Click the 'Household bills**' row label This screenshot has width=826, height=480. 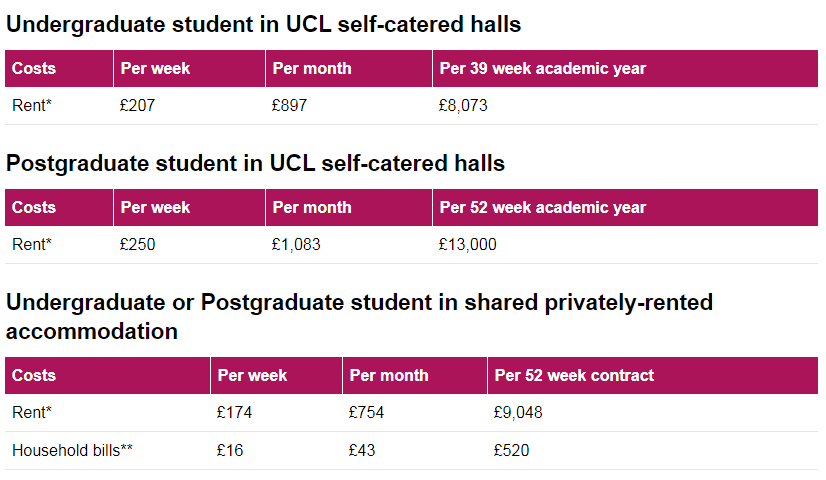[x=72, y=451]
